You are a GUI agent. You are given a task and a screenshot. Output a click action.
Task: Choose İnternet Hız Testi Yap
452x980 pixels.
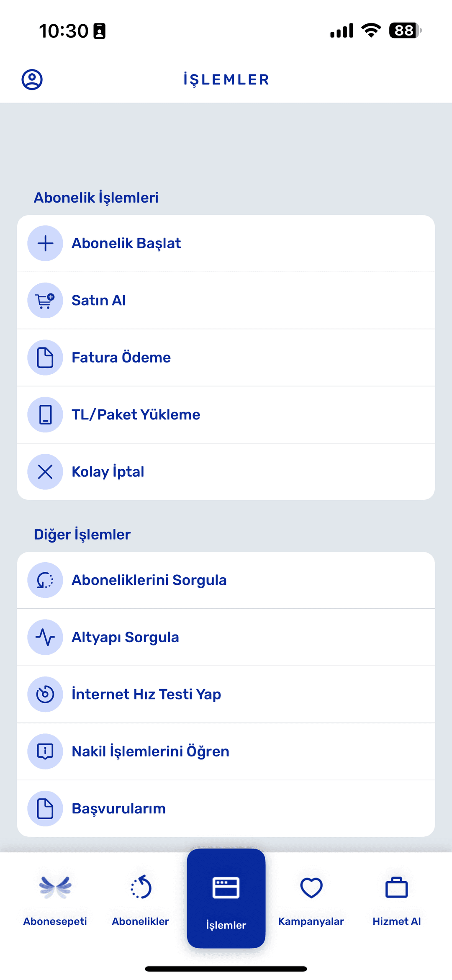pyautogui.click(x=226, y=694)
